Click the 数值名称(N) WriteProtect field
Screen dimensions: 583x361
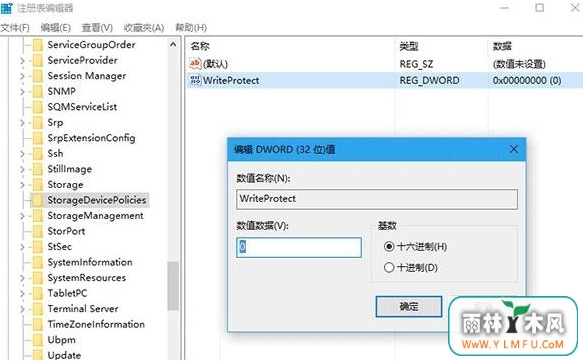[x=377, y=199]
